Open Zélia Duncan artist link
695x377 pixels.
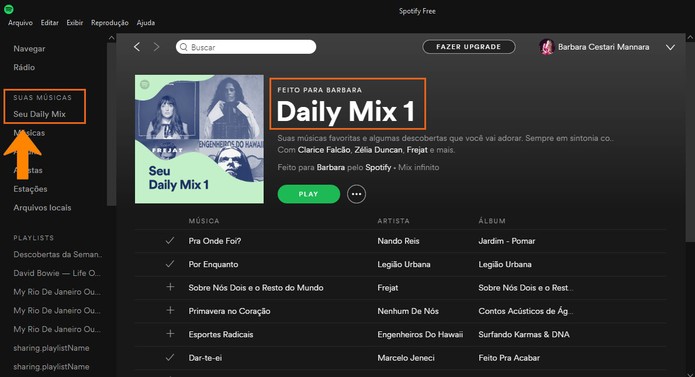click(x=379, y=150)
